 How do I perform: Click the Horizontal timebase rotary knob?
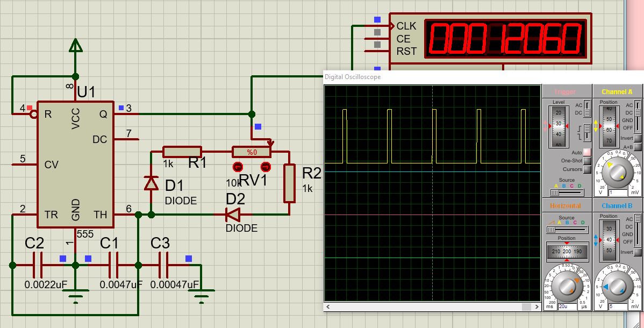pos(567,285)
